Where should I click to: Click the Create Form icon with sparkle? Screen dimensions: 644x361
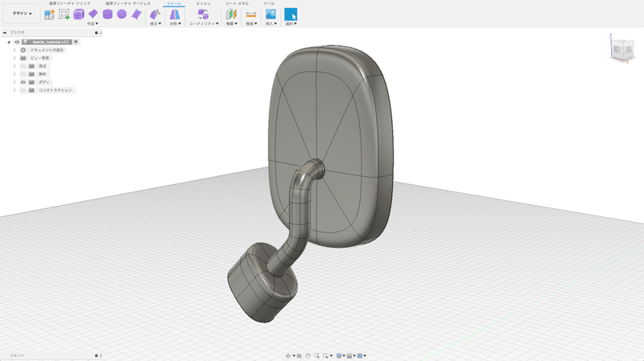pyautogui.click(x=49, y=14)
